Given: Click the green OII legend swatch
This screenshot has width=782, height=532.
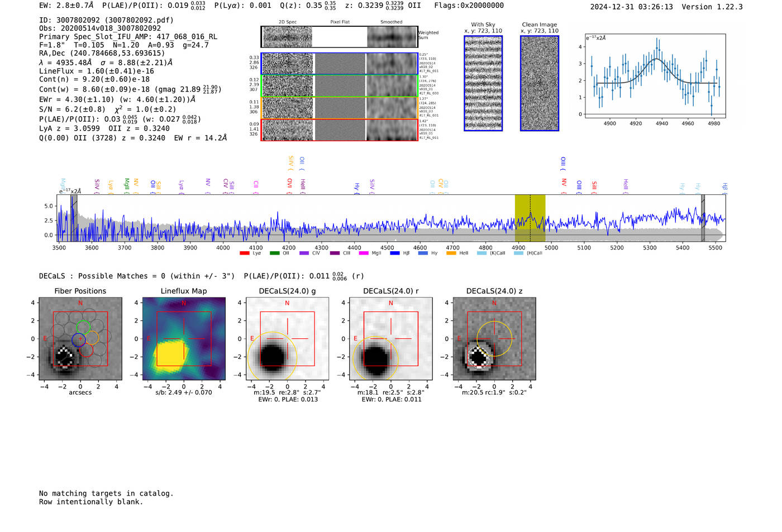Looking at the screenshot, I should click(274, 253).
